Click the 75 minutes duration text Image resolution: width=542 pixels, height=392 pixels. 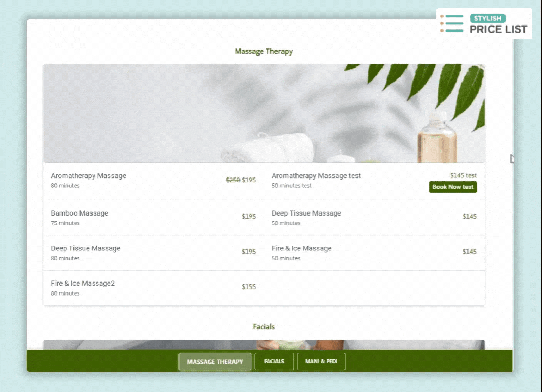tap(65, 223)
